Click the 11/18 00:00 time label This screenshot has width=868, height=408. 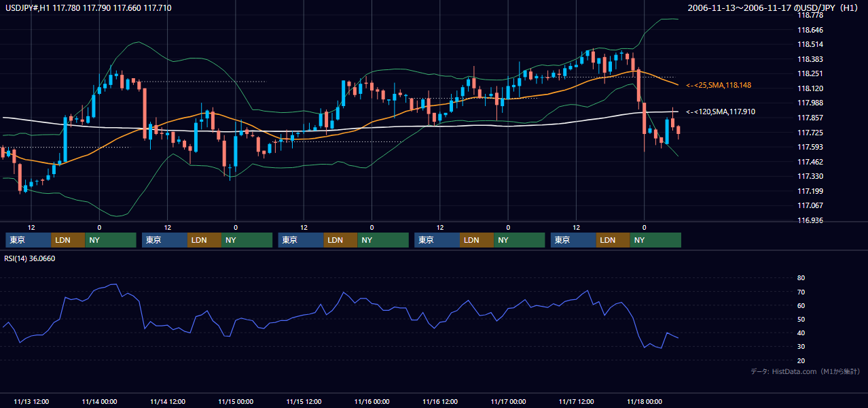645,401
